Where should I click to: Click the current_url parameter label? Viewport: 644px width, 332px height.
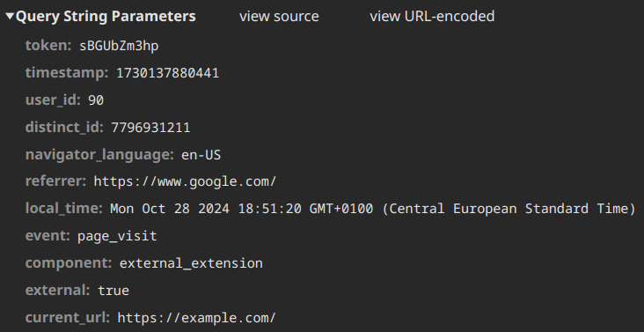[x=68, y=318]
